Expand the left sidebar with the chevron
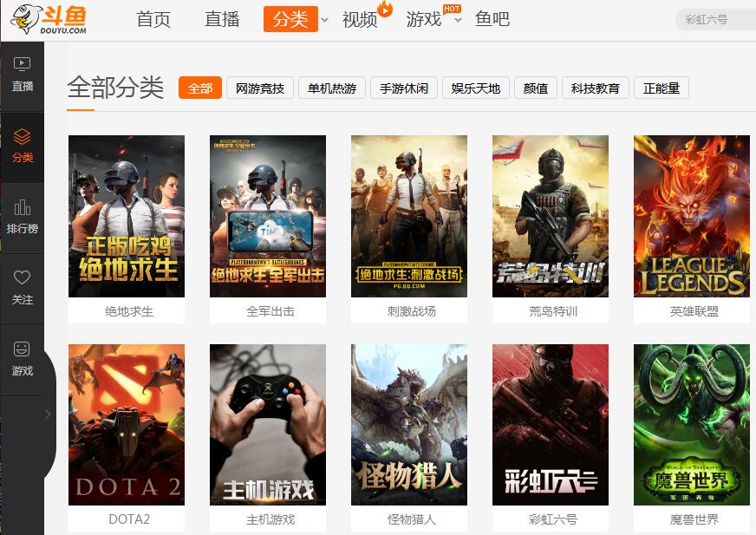The image size is (756, 535). pos(48,414)
